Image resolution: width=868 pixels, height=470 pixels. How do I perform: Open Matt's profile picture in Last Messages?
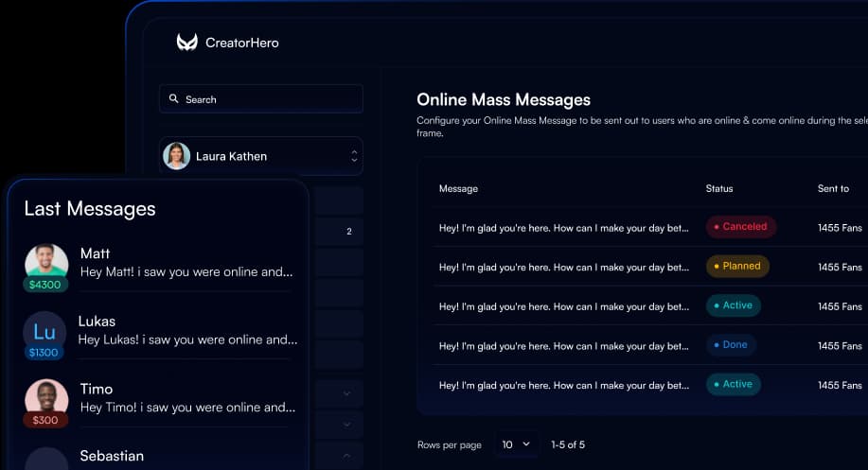[46, 262]
